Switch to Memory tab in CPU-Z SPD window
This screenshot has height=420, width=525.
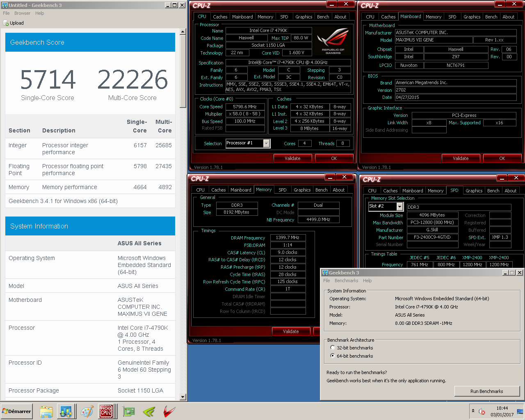tap(436, 191)
